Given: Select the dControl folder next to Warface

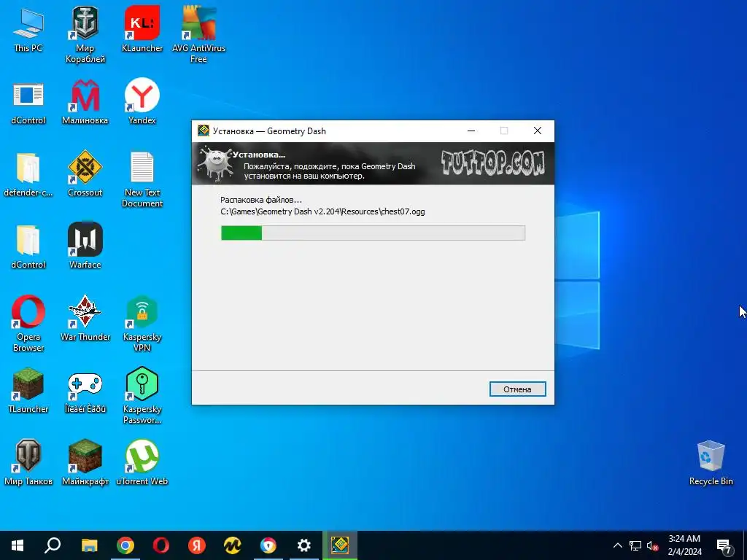Looking at the screenshot, I should pos(28,246).
